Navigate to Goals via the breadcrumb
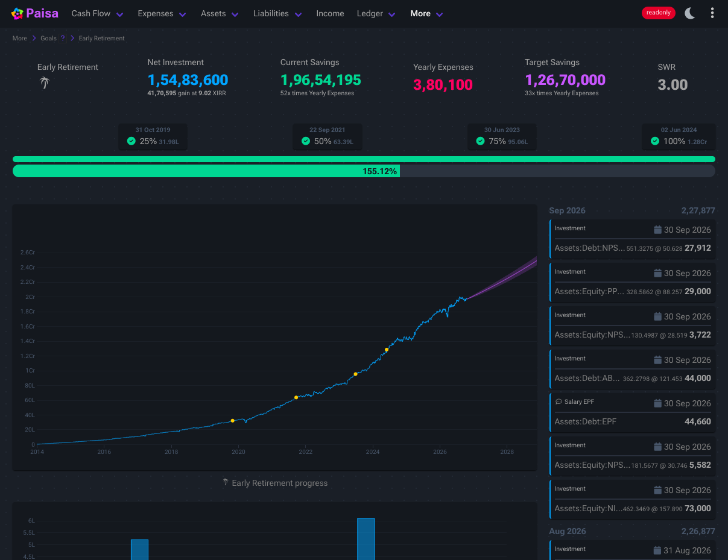The width and height of the screenshot is (728, 560). coord(49,38)
